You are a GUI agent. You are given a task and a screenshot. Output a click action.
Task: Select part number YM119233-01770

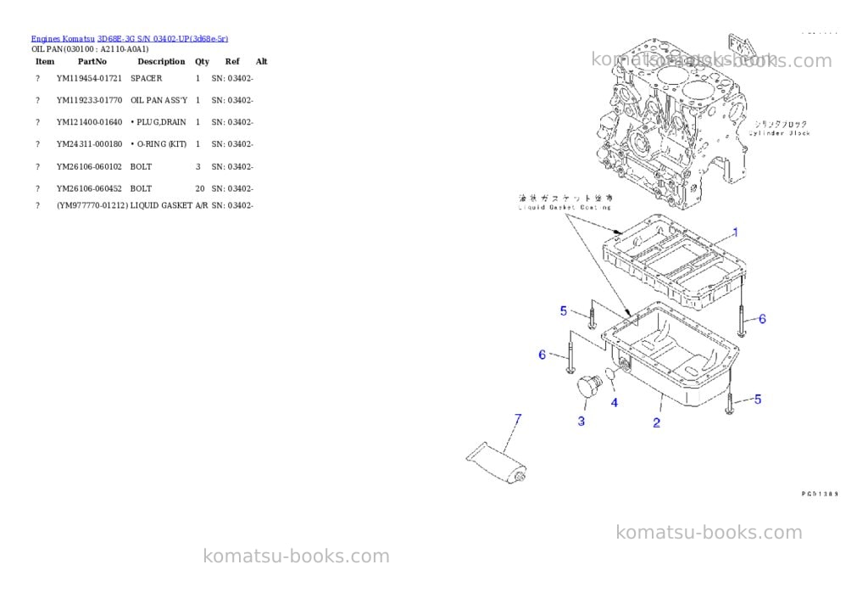pyautogui.click(x=89, y=100)
